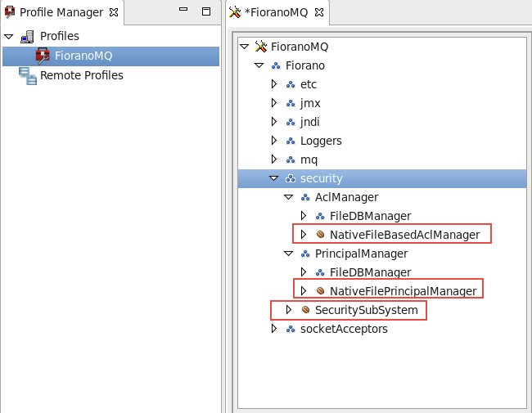
Task: Collapse the security node
Action: pos(274,178)
